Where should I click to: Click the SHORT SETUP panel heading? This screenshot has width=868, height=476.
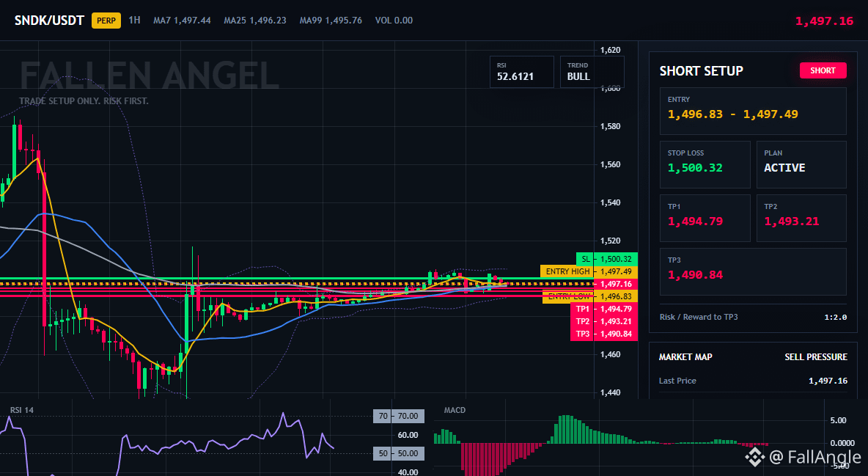click(702, 71)
